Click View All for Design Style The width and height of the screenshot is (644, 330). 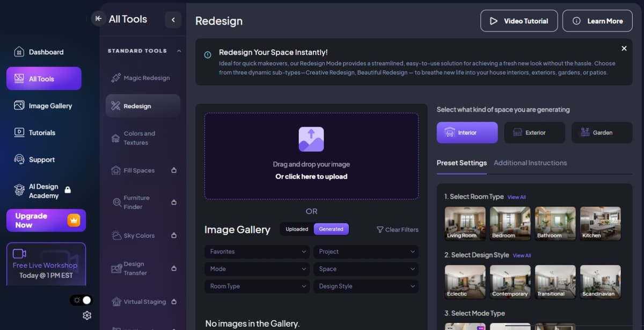(x=522, y=256)
